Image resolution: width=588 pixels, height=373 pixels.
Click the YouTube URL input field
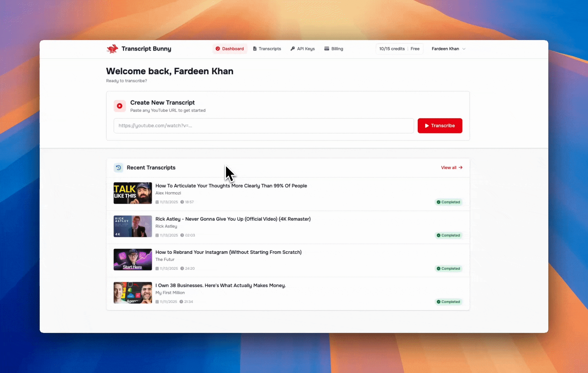[264, 126]
